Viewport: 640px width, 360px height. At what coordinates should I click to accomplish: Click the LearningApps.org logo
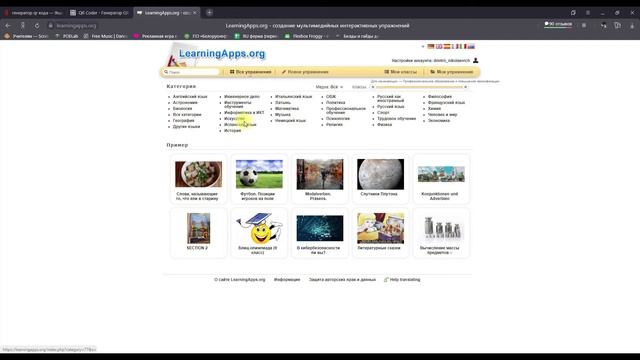coord(216,54)
